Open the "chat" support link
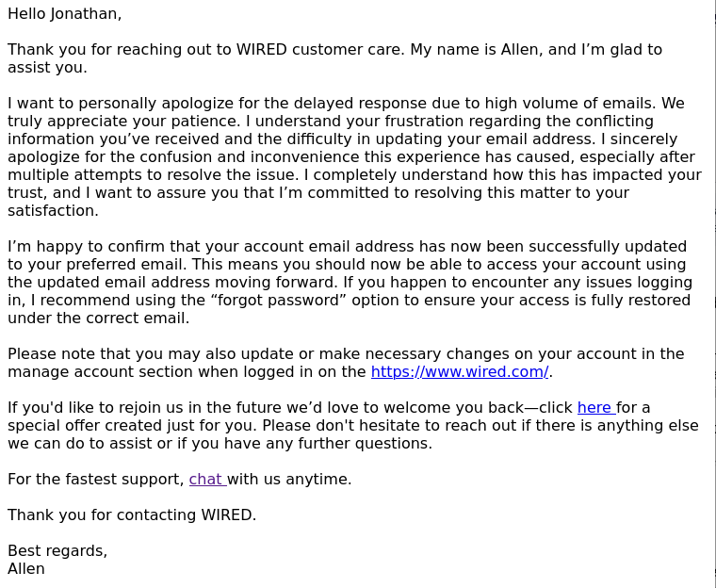 tap(204, 480)
